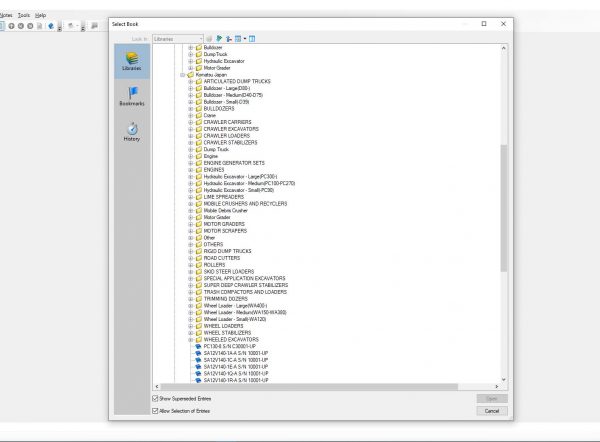
Task: Open the History panel in sidebar
Action: [132, 132]
